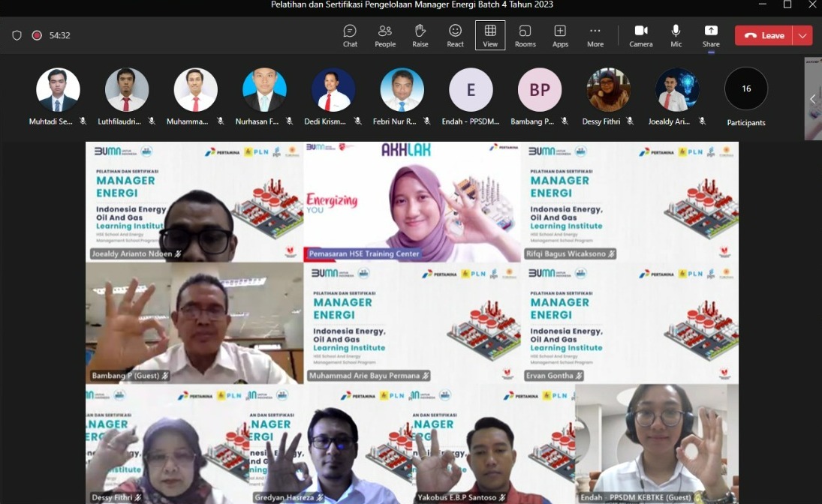Viewport: 822px width, 504px height.
Task: Expand the collapsed side panel chevron
Action: [813, 98]
